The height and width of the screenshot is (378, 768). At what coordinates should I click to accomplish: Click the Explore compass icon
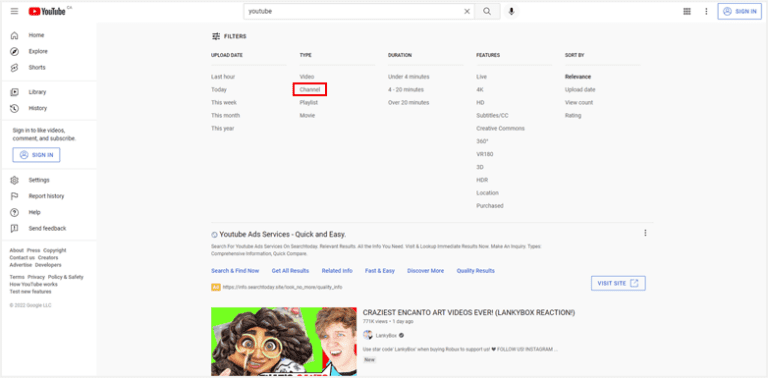15,51
